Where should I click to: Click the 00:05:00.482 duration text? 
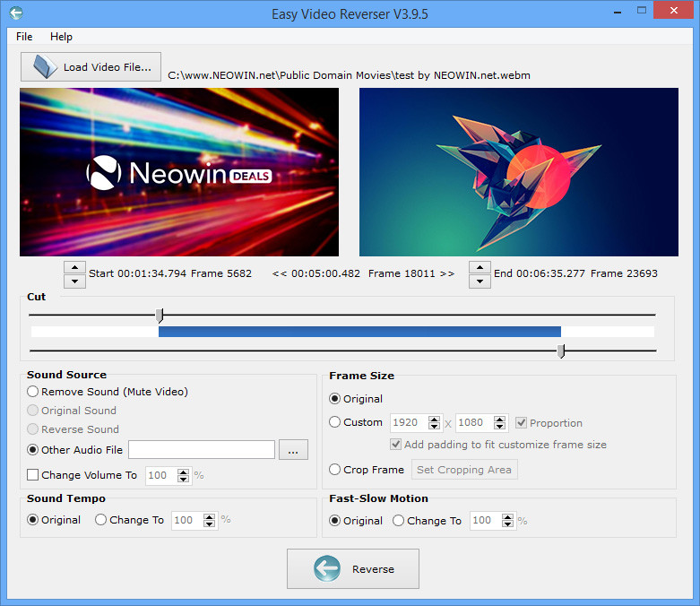coord(326,273)
